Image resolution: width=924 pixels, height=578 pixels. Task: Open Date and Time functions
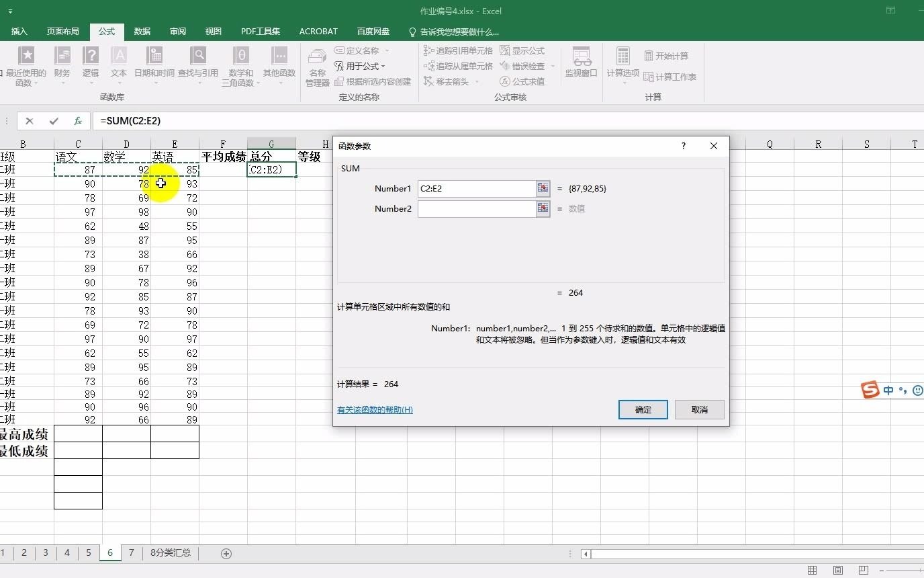(x=154, y=67)
